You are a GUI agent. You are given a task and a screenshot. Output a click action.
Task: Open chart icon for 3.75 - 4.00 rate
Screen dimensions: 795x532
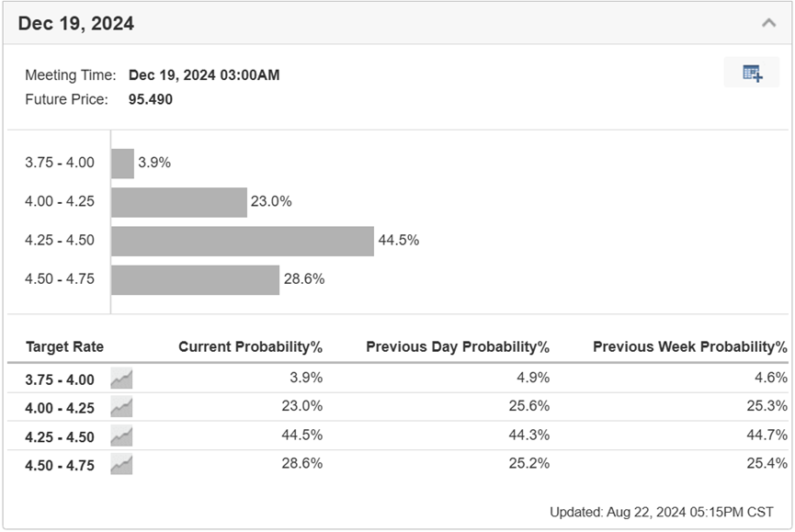tap(121, 379)
